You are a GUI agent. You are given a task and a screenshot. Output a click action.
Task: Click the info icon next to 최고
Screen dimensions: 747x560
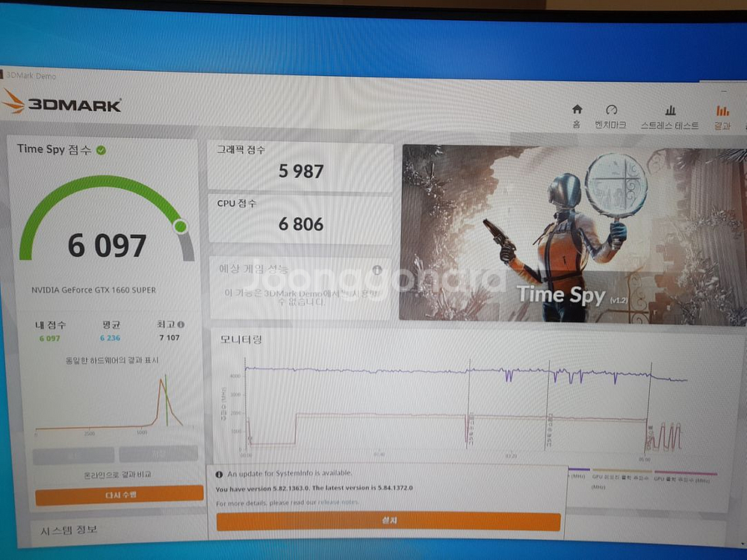click(181, 324)
